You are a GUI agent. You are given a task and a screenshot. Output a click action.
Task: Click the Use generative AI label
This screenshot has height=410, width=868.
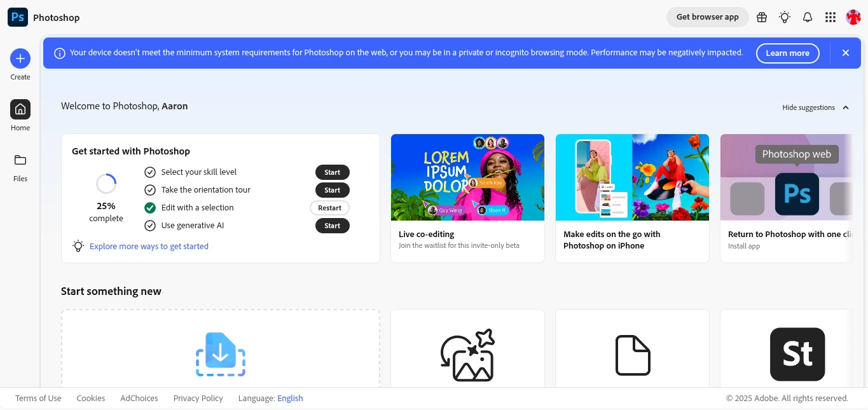coord(193,226)
